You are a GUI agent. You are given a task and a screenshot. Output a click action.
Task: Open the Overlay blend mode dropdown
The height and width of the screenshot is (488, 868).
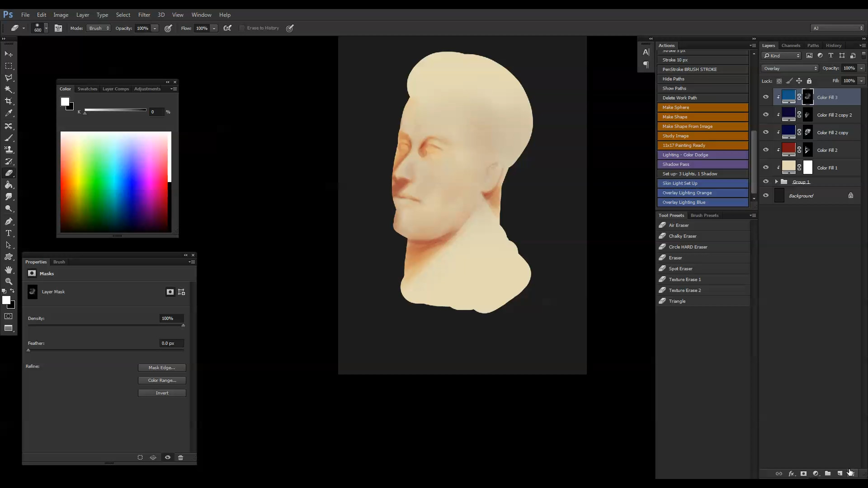(790, 68)
